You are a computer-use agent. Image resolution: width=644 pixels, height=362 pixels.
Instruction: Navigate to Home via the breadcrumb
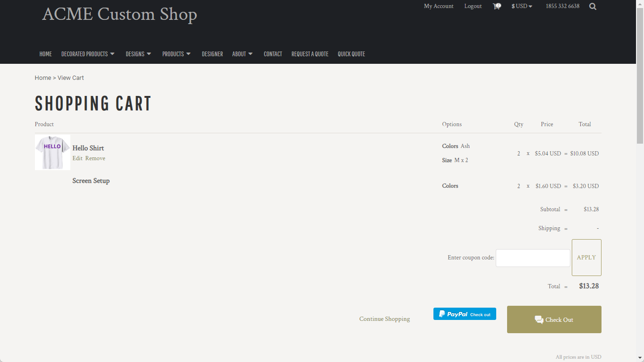42,78
